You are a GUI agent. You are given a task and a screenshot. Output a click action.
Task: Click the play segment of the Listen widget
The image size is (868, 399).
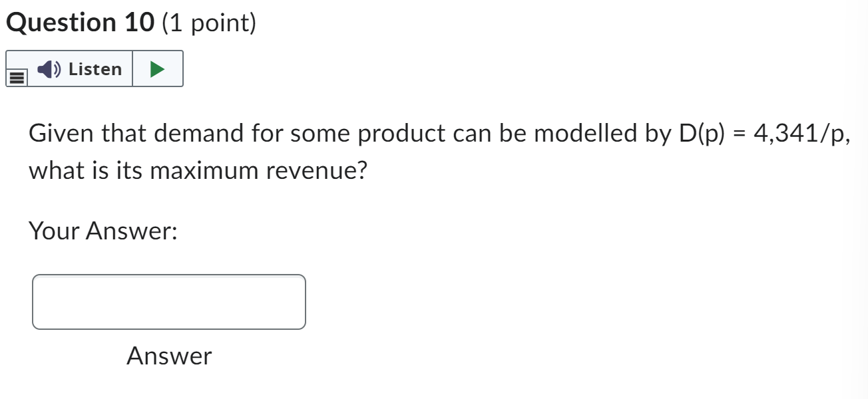(156, 67)
